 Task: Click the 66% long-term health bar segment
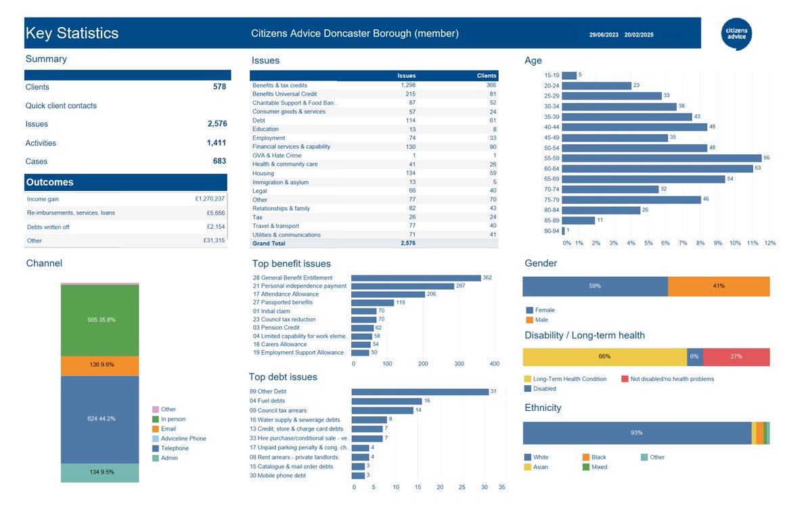pyautogui.click(x=605, y=357)
